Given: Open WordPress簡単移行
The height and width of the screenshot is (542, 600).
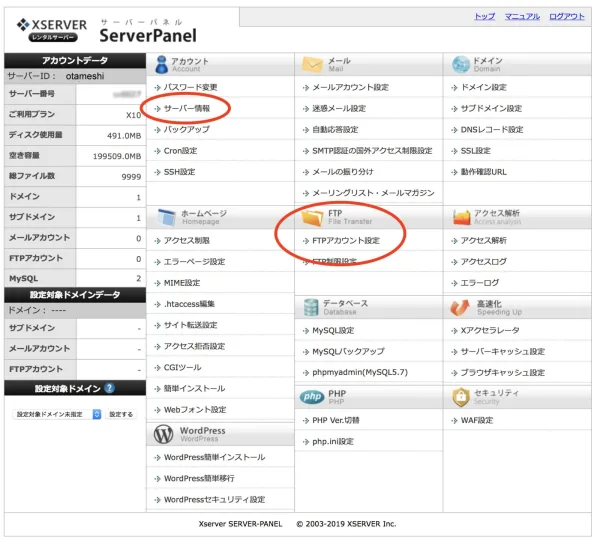Looking at the screenshot, I should 199,478.
